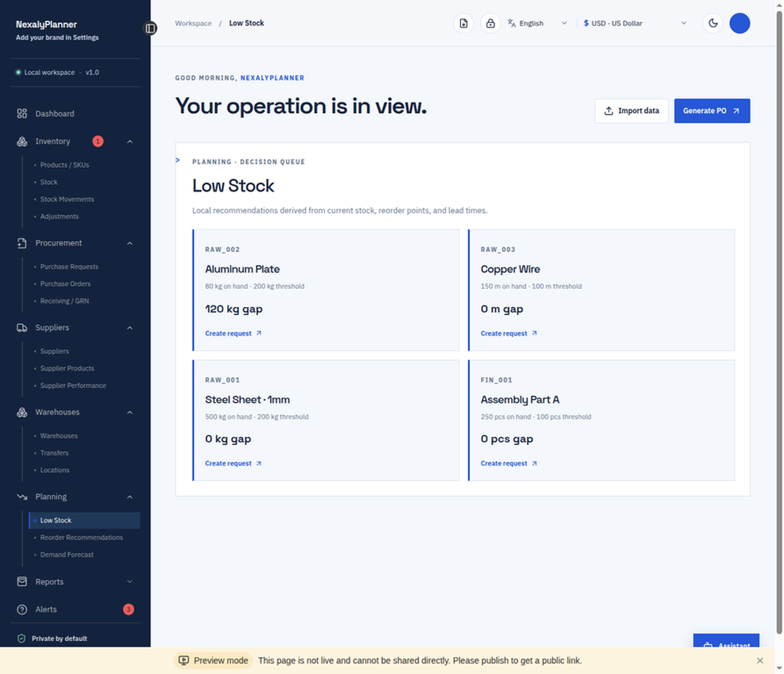This screenshot has height=674, width=784.
Task: Collapse the Procurement section chevron
Action: point(130,243)
